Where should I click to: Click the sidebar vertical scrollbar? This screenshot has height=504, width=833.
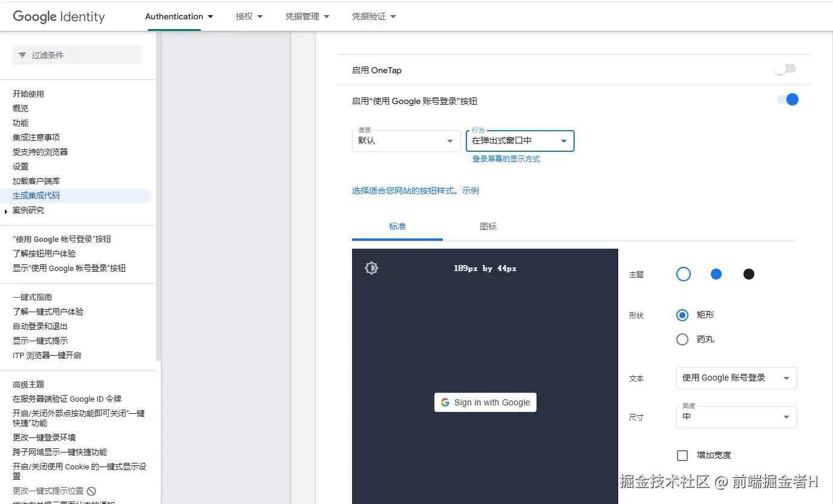click(158, 197)
